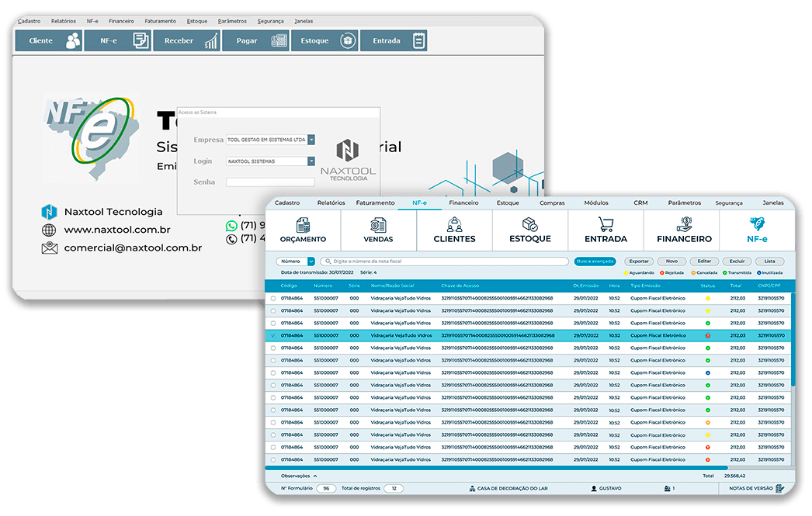
Task: Open the NF-e module icon in front window
Action: (x=757, y=224)
